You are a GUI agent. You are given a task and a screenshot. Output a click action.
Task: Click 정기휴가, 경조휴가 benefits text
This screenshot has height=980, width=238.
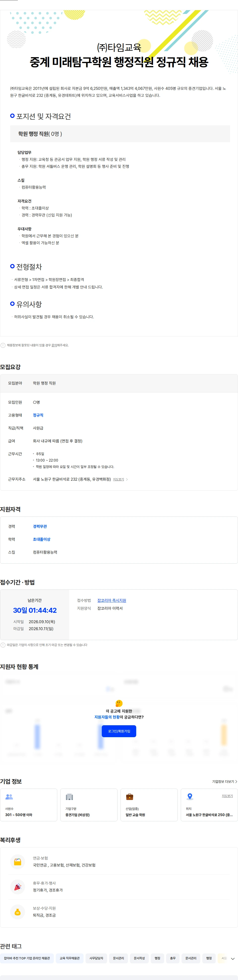48,890
